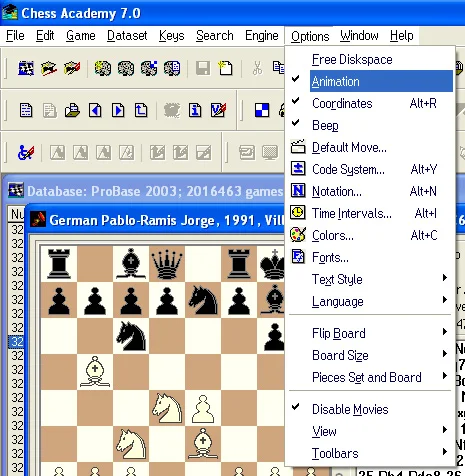Click the new document icon with star
This screenshot has height=476, width=465.
click(225, 68)
